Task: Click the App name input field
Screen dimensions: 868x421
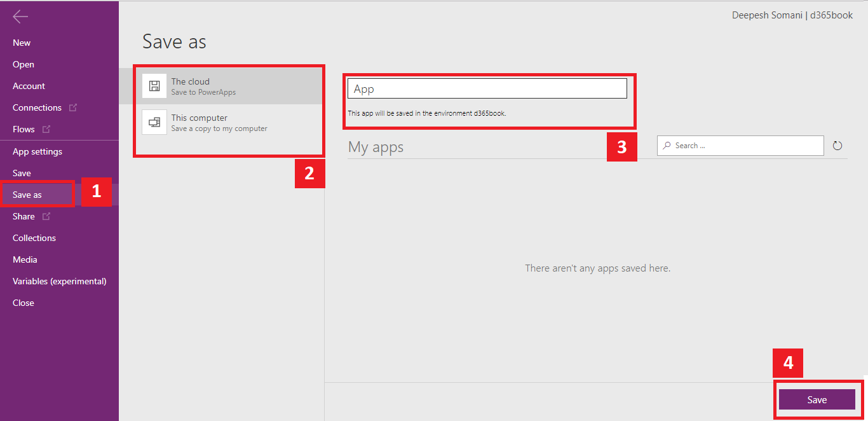Action: pos(487,88)
